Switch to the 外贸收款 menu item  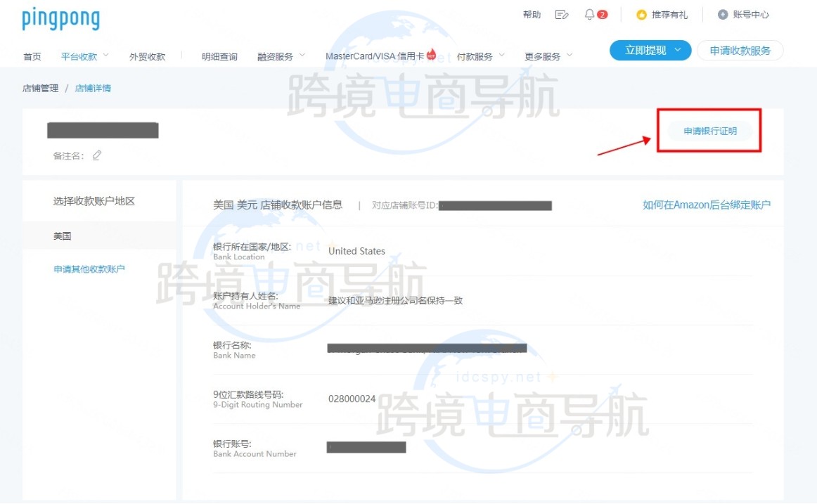point(147,56)
